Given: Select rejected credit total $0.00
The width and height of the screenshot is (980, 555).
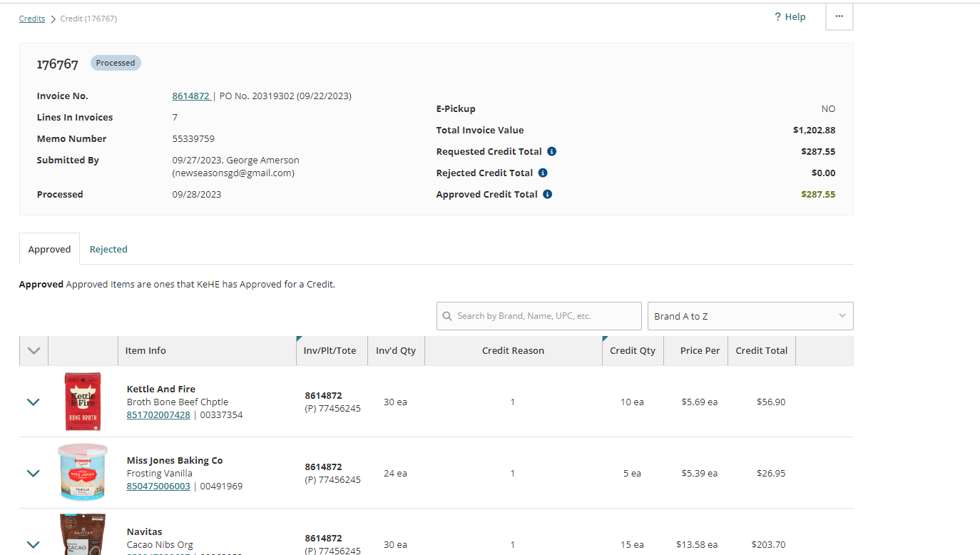Looking at the screenshot, I should point(823,173).
